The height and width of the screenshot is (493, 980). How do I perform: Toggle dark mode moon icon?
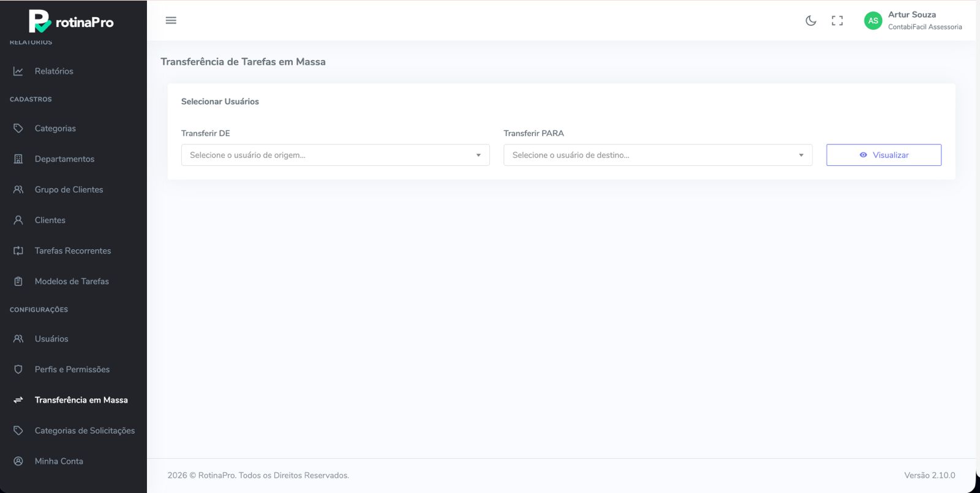(x=810, y=21)
